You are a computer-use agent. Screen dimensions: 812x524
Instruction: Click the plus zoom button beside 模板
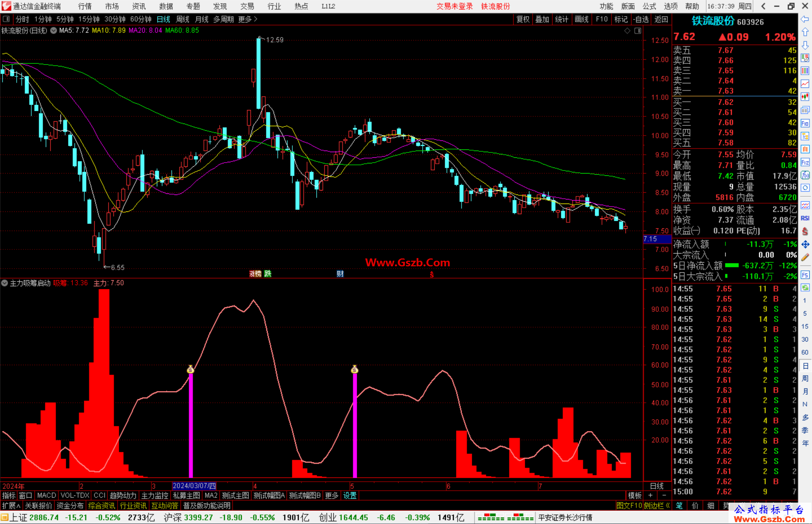point(650,495)
